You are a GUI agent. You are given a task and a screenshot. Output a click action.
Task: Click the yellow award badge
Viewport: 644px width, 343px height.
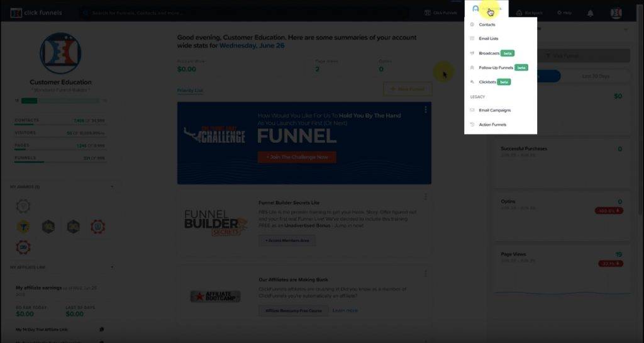(23, 227)
